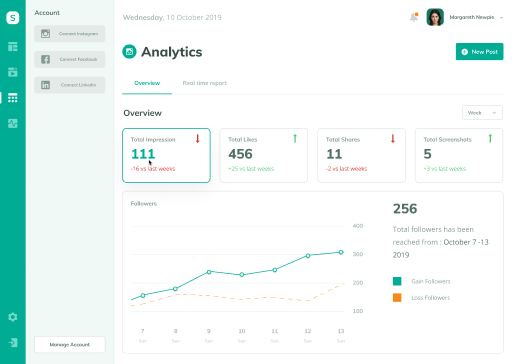Image resolution: width=512 pixels, height=364 pixels.
Task: Click the 'Wednesday, 10 October 2019' date
Action: tap(172, 17)
